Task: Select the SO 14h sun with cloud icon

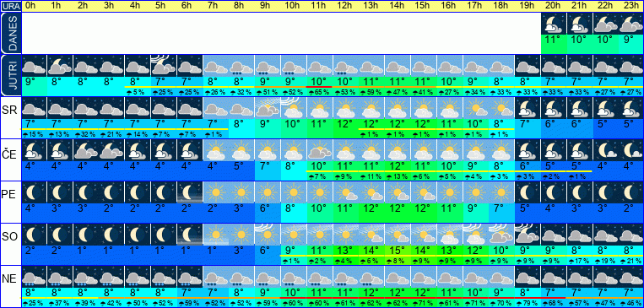Action: click(x=398, y=235)
